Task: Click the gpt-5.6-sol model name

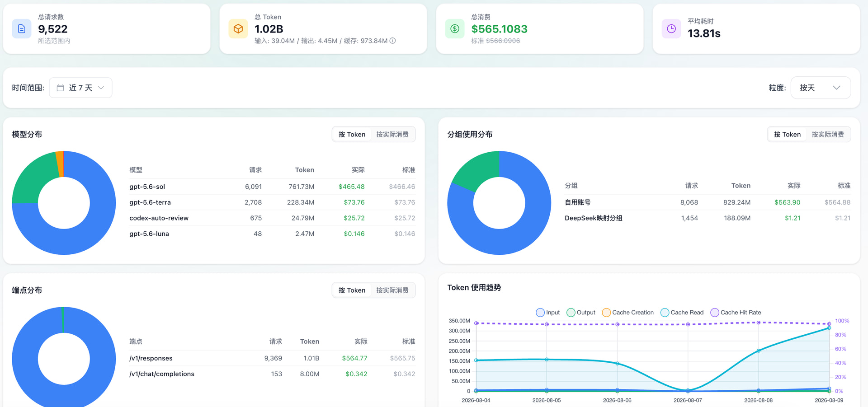Action: pyautogui.click(x=147, y=187)
